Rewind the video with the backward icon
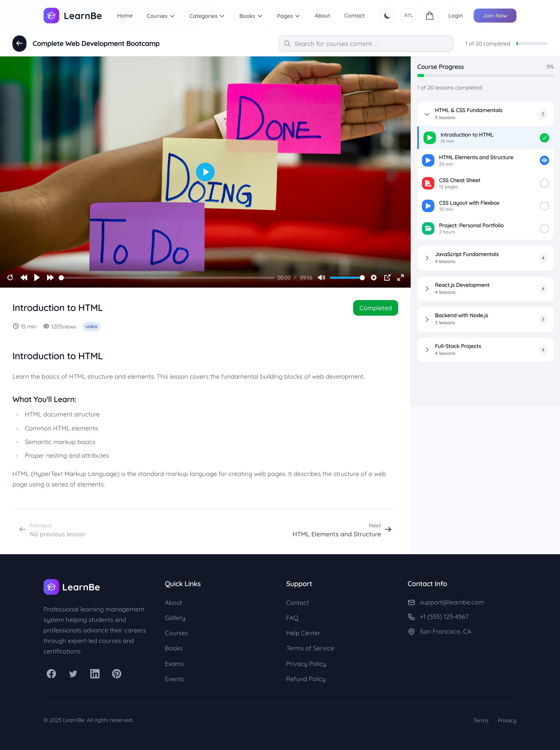 pyautogui.click(x=24, y=278)
